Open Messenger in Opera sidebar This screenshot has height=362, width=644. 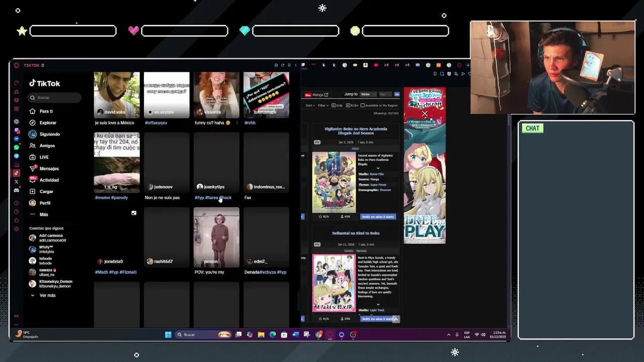click(17, 139)
